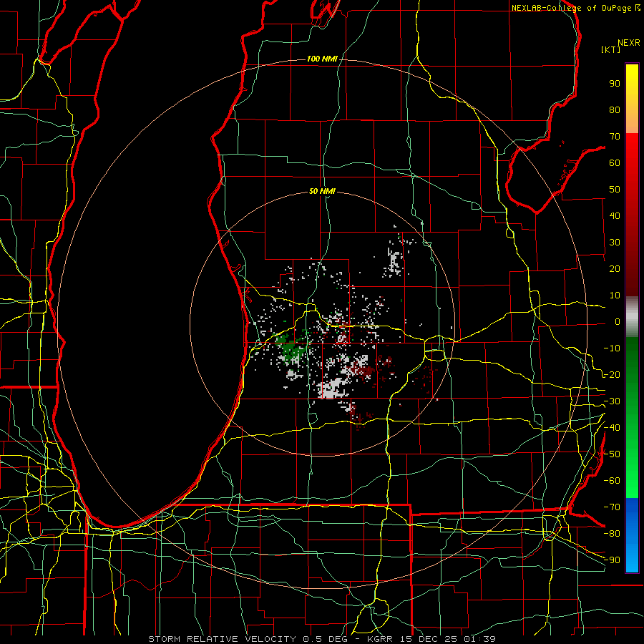This screenshot has height=644, width=644.
Task: Click the blue bottom segment of the color bar
Action: [x=632, y=535]
